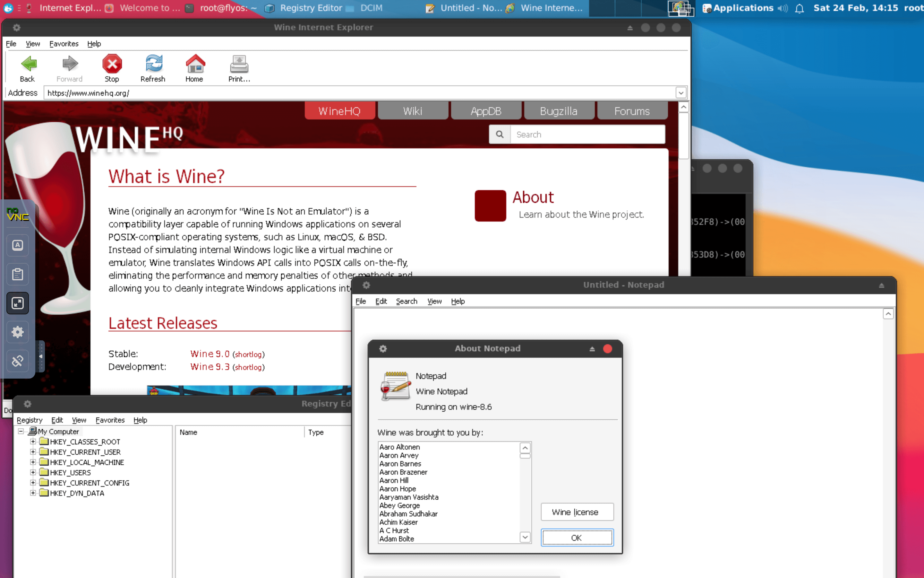This screenshot has width=924, height=578.
Task: Select 'Aaron Barnes' in contributors list
Action: pos(400,464)
